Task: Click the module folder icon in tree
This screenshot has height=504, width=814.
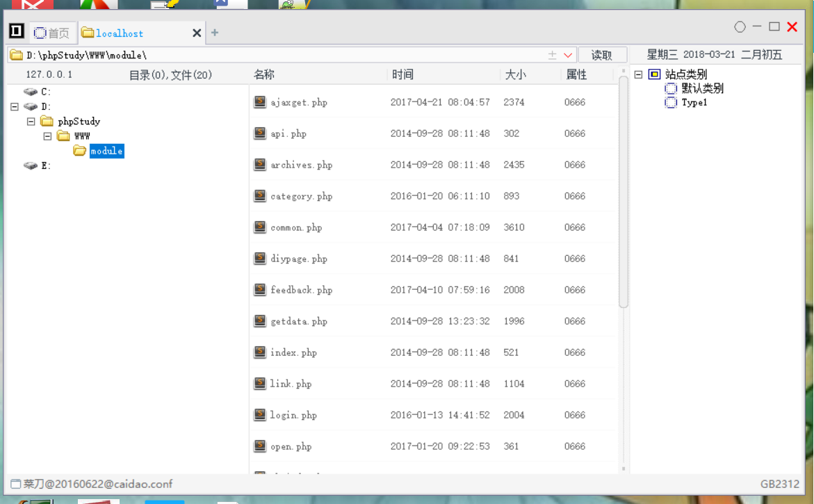Action: [x=80, y=151]
